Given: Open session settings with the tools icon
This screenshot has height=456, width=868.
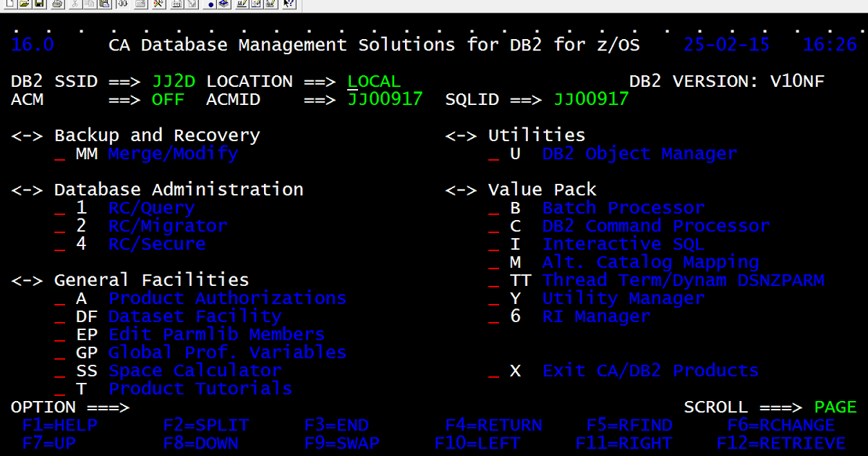Looking at the screenshot, I should 157,4.
